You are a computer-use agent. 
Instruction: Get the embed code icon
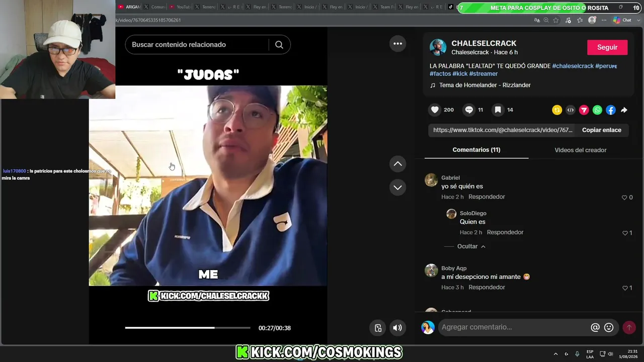(571, 110)
